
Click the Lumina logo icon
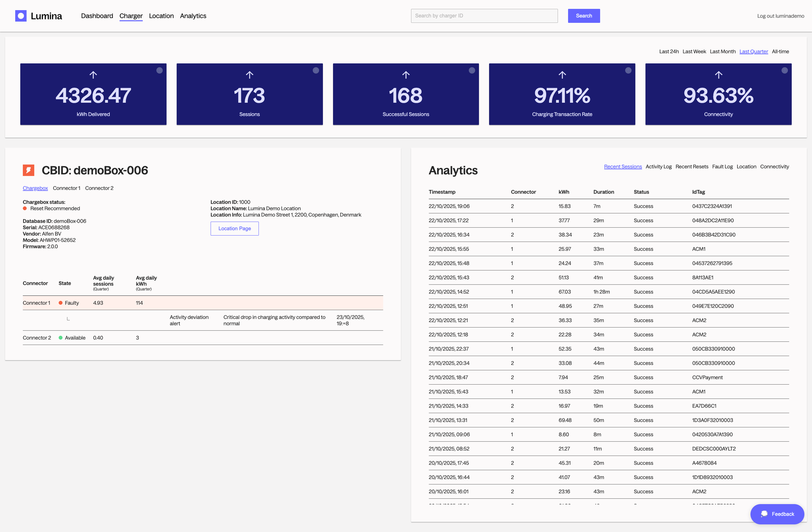[x=21, y=16]
